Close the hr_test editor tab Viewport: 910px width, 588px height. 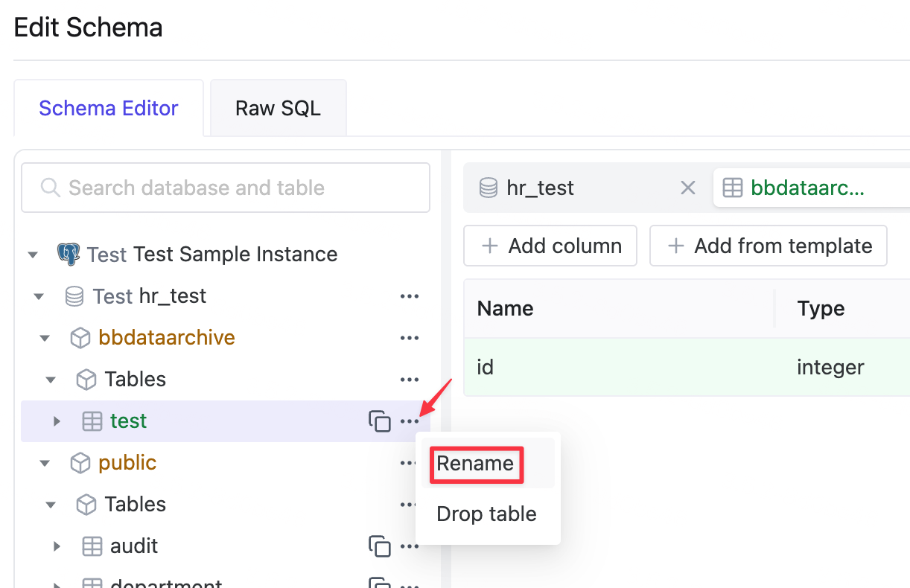[x=688, y=188]
